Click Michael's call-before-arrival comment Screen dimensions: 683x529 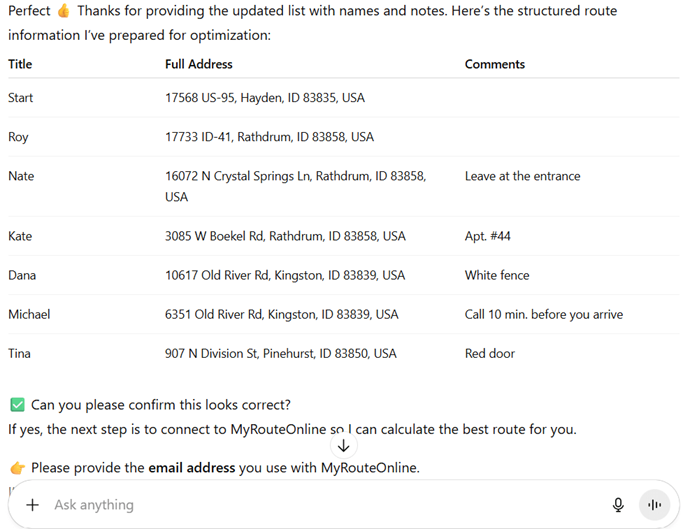544,315
